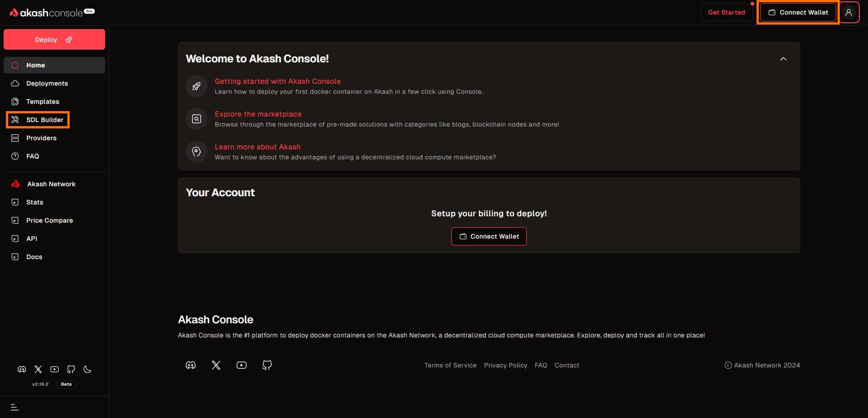Click the v2.16.2 version label

coord(40,384)
